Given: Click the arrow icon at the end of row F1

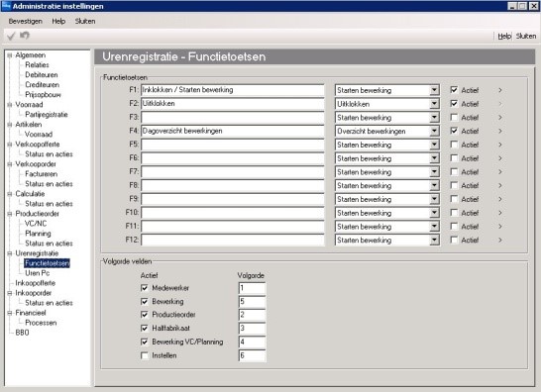Looking at the screenshot, I should [x=500, y=90].
